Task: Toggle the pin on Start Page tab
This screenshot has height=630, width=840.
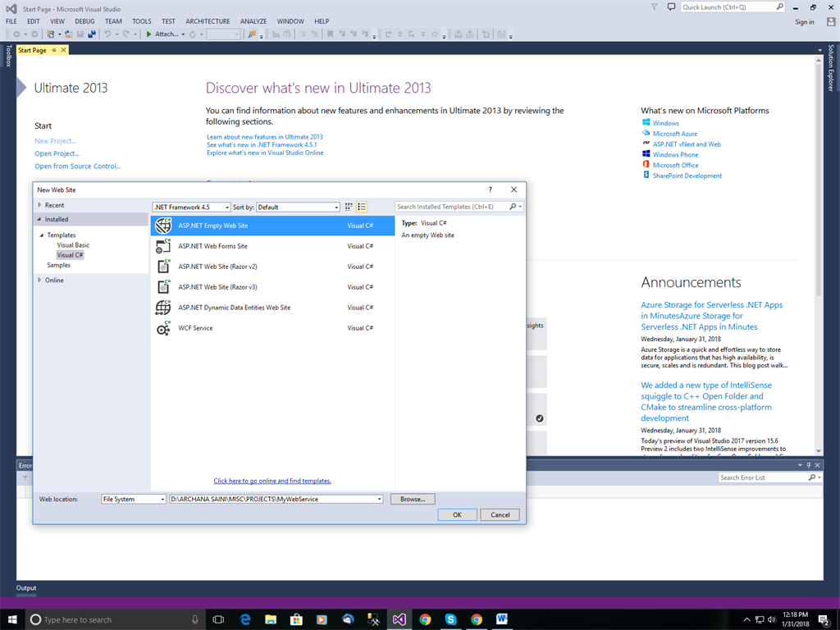Action: pos(54,50)
